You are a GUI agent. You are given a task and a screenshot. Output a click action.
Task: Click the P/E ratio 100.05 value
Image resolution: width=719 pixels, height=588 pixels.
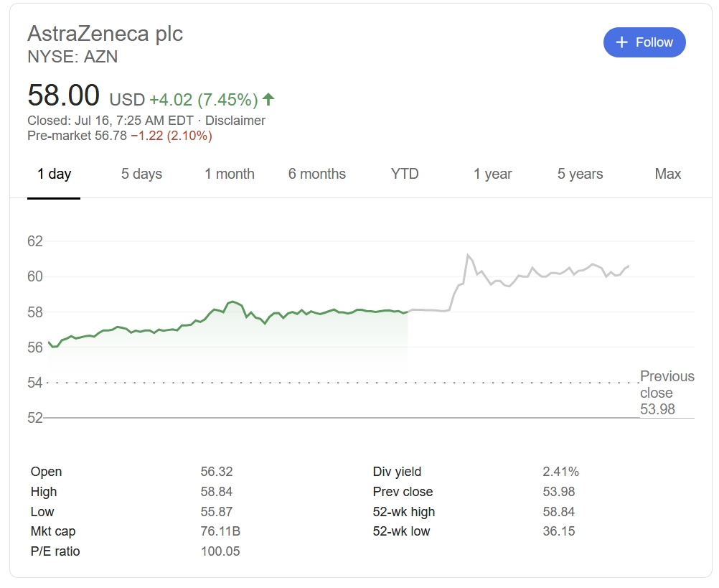point(220,551)
